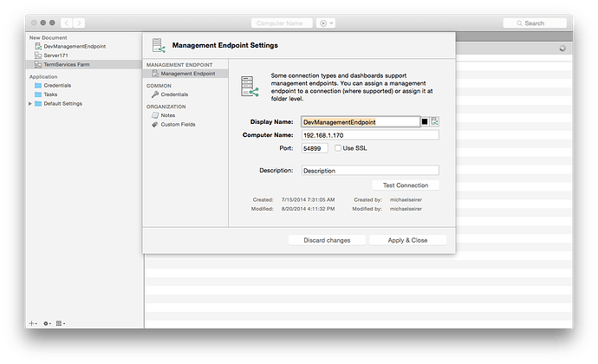Image resolution: width=598 pixels, height=364 pixels.
Task: Click the black color swatch beside Display Name
Action: point(425,122)
